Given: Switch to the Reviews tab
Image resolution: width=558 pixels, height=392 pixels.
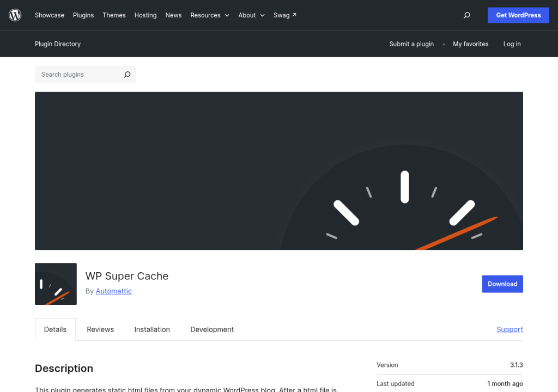Looking at the screenshot, I should tap(100, 329).
